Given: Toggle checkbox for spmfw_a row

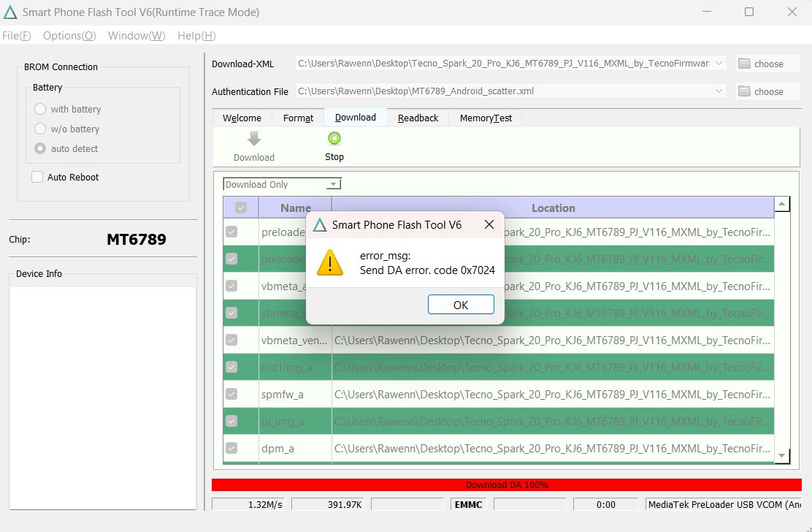Looking at the screenshot, I should pos(231,394).
